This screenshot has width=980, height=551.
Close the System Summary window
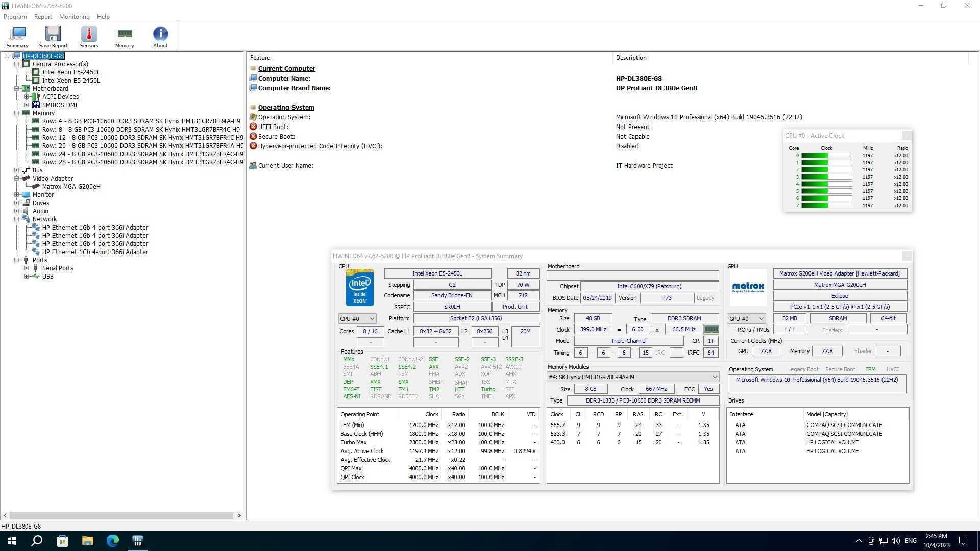(x=907, y=256)
